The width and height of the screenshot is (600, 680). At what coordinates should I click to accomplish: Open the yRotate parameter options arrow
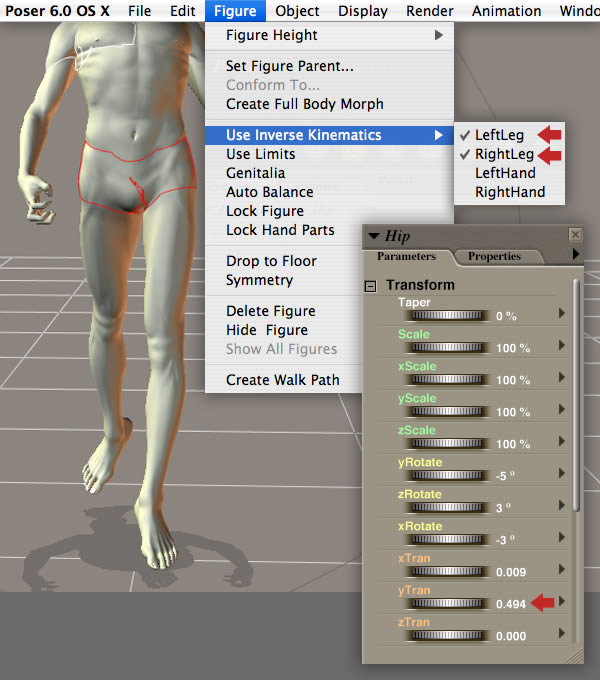coord(562,473)
